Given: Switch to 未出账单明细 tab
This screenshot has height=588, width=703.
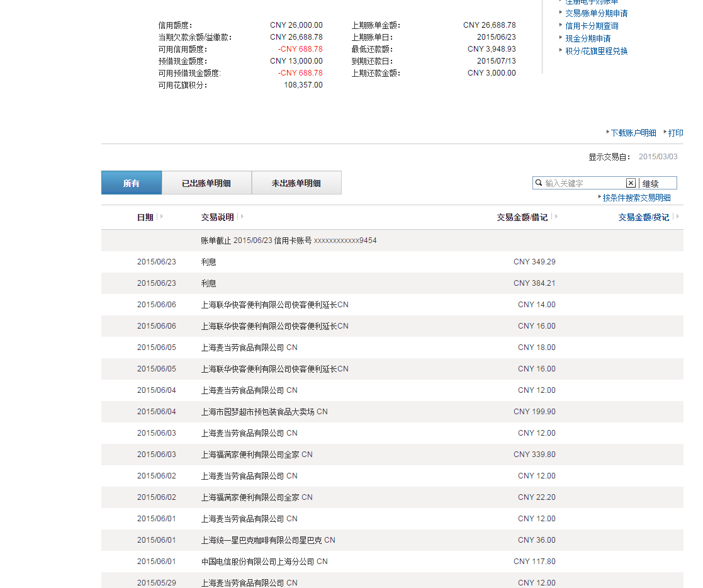Looking at the screenshot, I should pos(296,183).
